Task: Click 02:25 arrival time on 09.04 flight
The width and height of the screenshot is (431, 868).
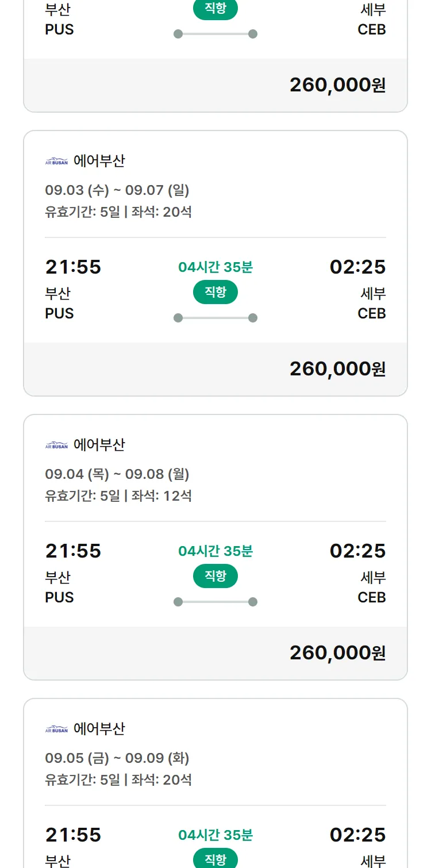Action: click(357, 551)
